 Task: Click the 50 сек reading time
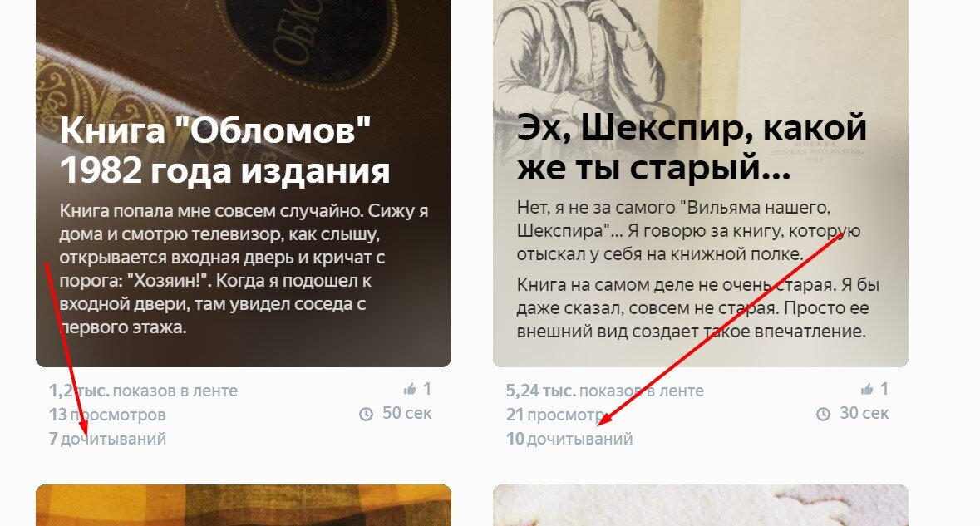pos(406,413)
